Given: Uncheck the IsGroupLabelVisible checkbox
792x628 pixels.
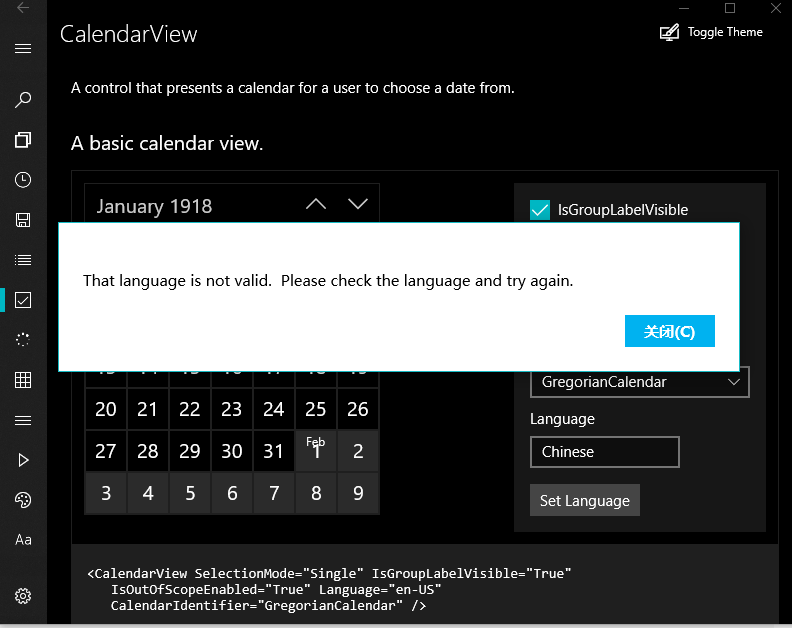Looking at the screenshot, I should [540, 210].
